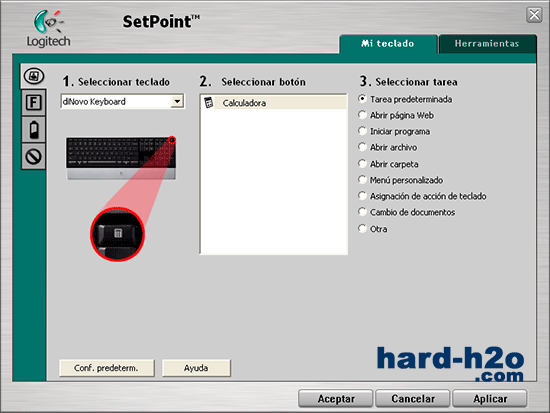Click the calculator key in the zoomed red circle
Screen dimensions: 550x413
118,234
